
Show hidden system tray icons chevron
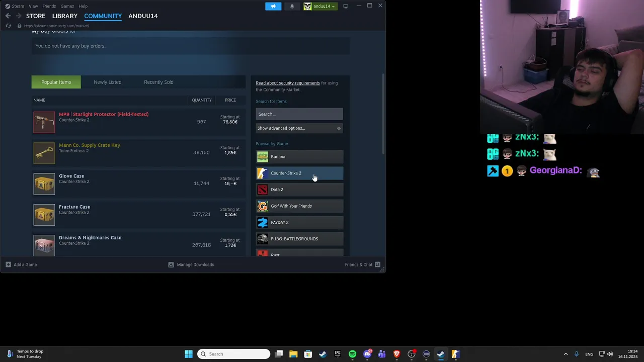(566, 354)
